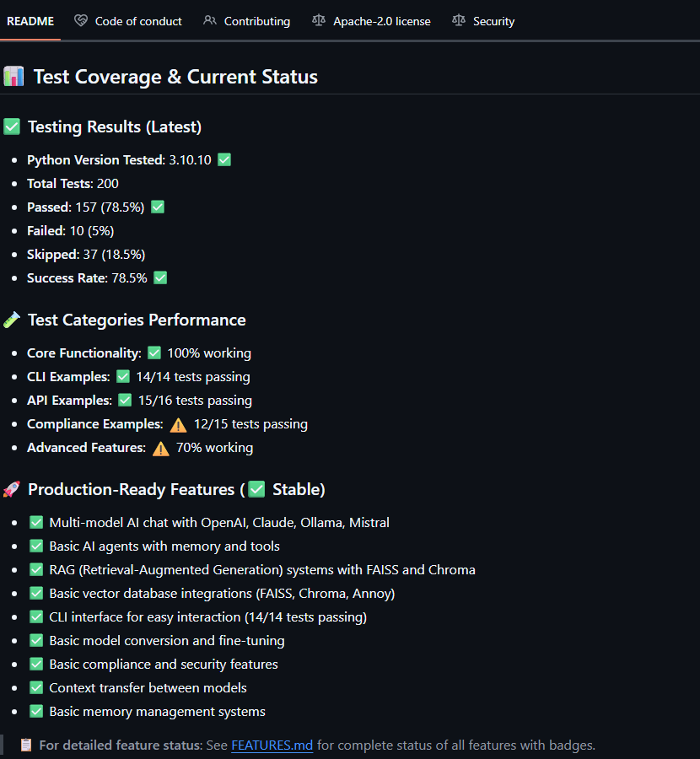Open the Apache-2.0 license tab

(x=381, y=21)
